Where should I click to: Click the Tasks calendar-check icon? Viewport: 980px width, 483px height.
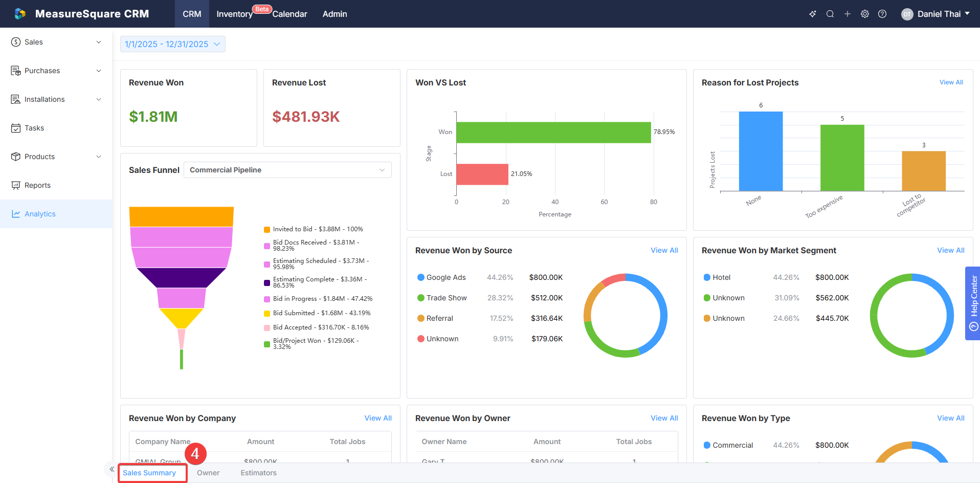(16, 128)
